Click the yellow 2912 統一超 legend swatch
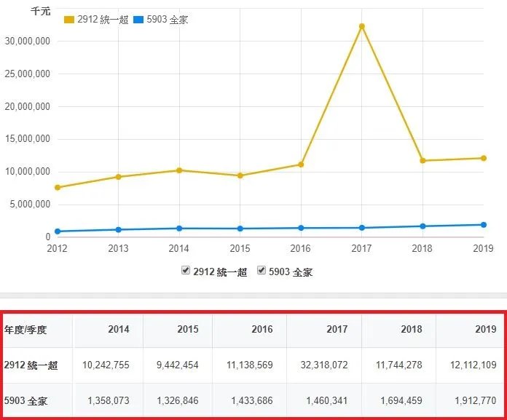507x420 pixels. 69,20
